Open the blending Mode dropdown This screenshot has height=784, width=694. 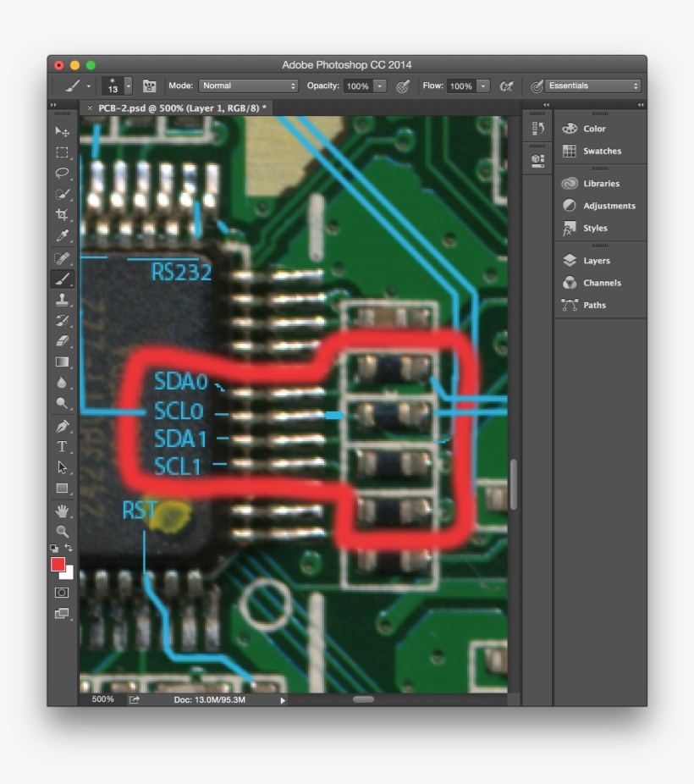[x=248, y=86]
